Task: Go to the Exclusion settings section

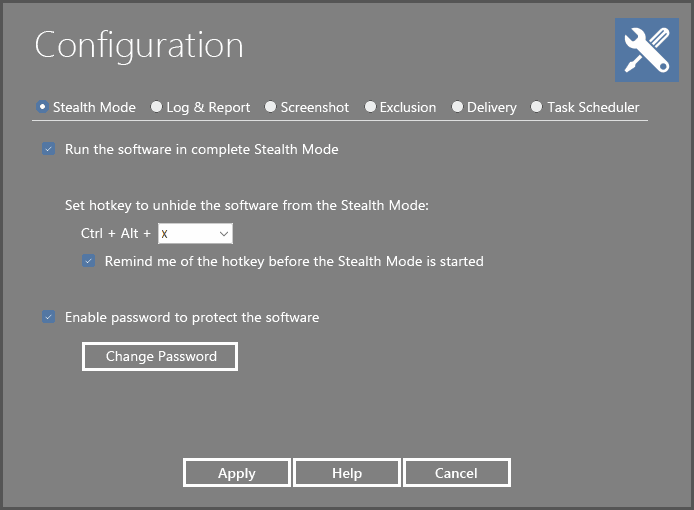Action: [x=370, y=107]
